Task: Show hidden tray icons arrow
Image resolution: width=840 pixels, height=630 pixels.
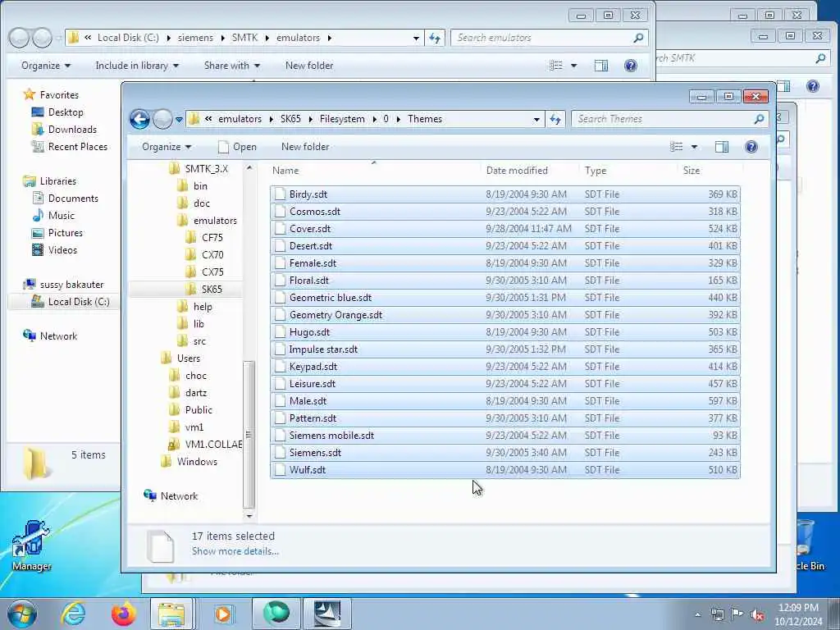Action: [x=697, y=615]
